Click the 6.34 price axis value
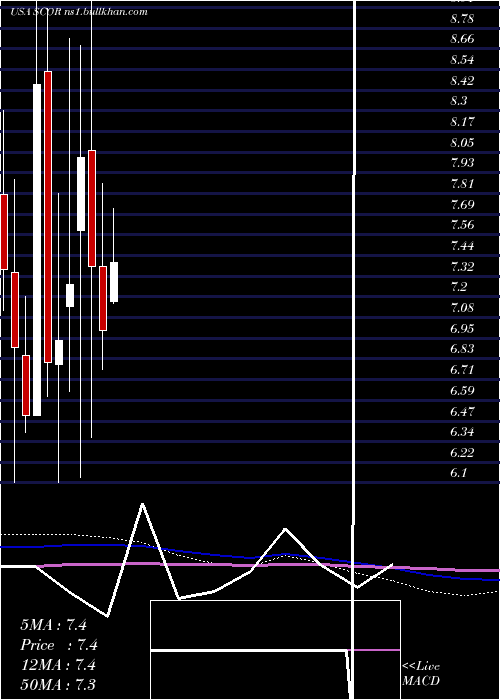 (462, 432)
